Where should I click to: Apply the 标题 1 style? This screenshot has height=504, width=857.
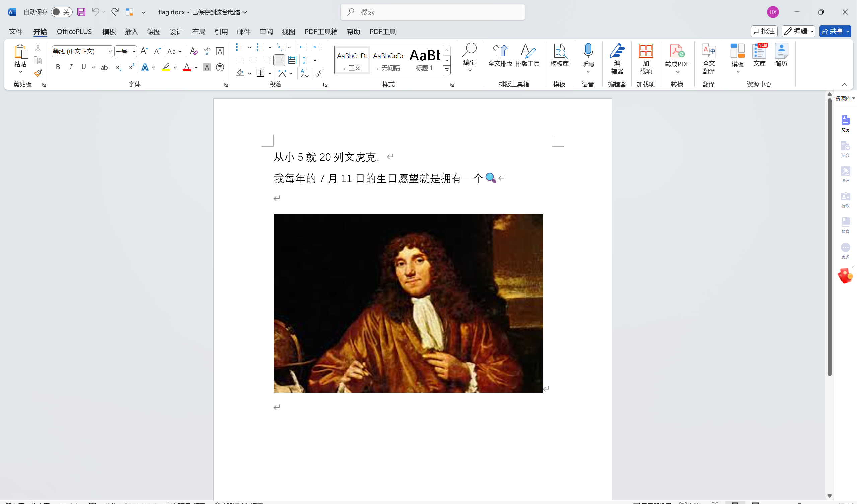424,60
